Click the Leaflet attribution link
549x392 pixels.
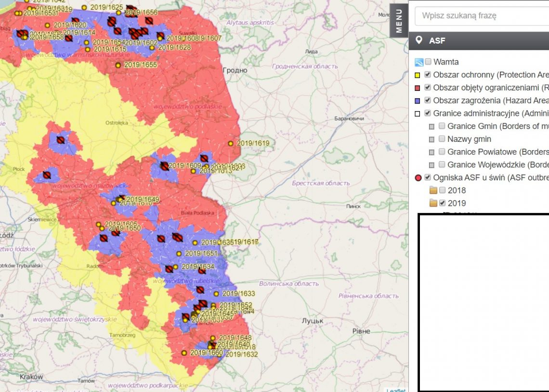tap(396, 390)
